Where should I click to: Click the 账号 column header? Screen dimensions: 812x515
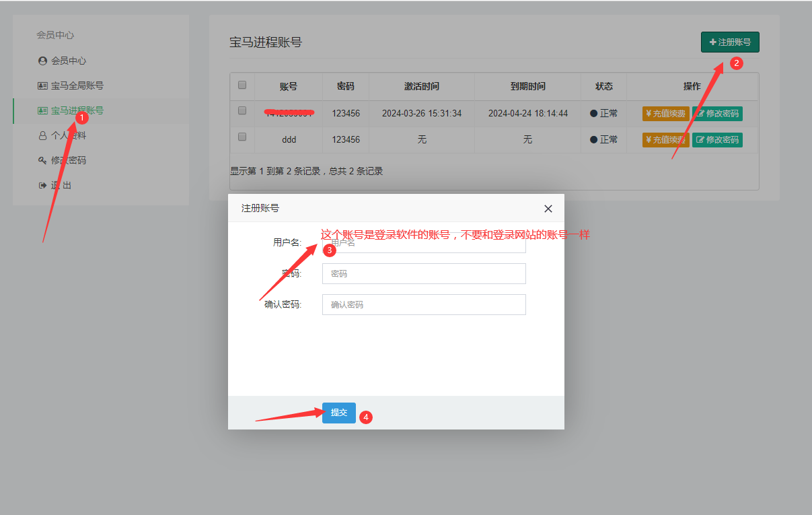point(289,86)
